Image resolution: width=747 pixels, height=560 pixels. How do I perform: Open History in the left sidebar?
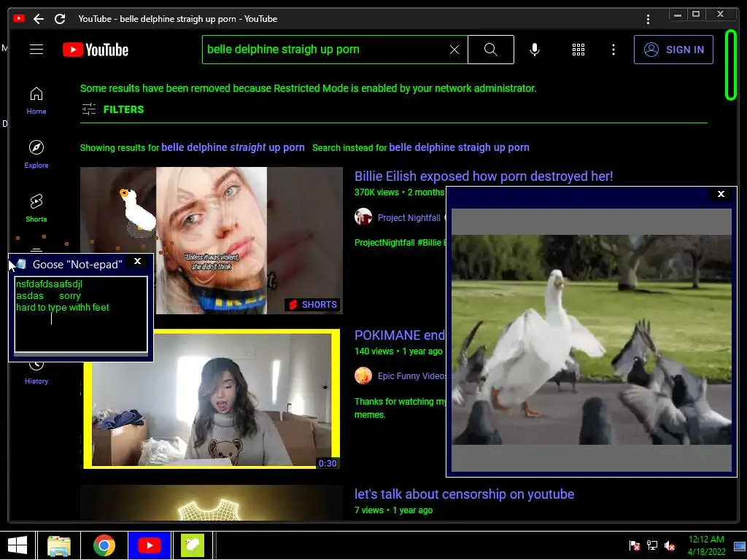tap(36, 374)
